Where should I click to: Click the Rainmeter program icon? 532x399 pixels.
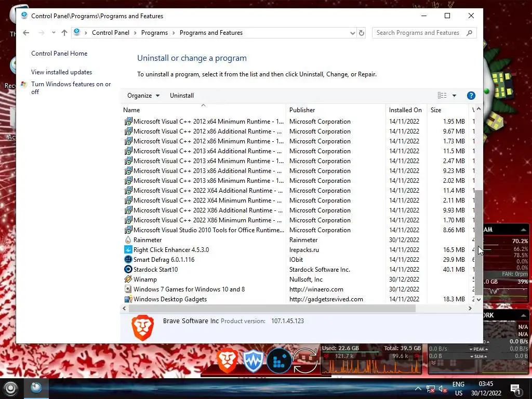click(x=128, y=240)
